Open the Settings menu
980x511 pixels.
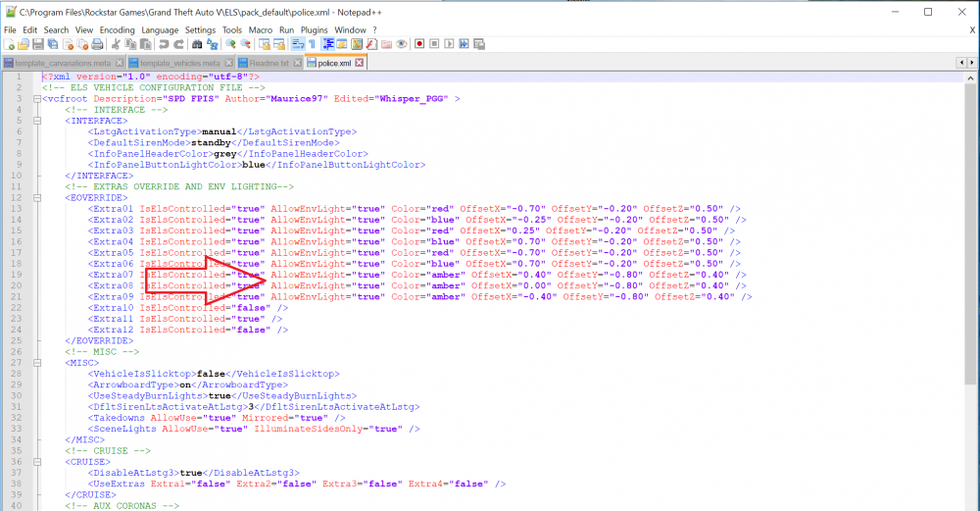point(200,30)
